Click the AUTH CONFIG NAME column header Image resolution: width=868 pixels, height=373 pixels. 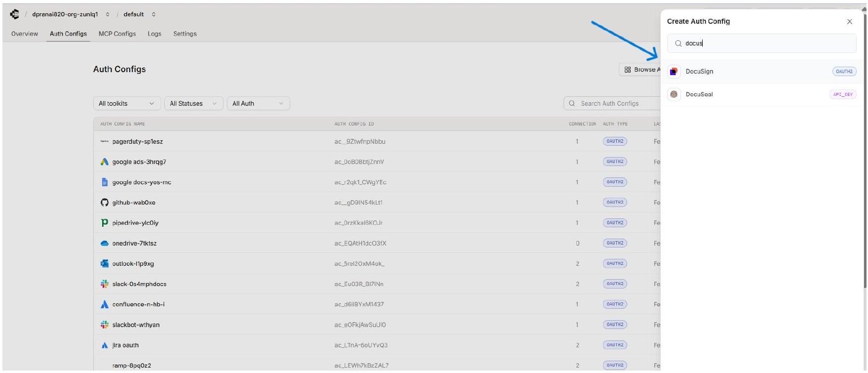coord(122,124)
